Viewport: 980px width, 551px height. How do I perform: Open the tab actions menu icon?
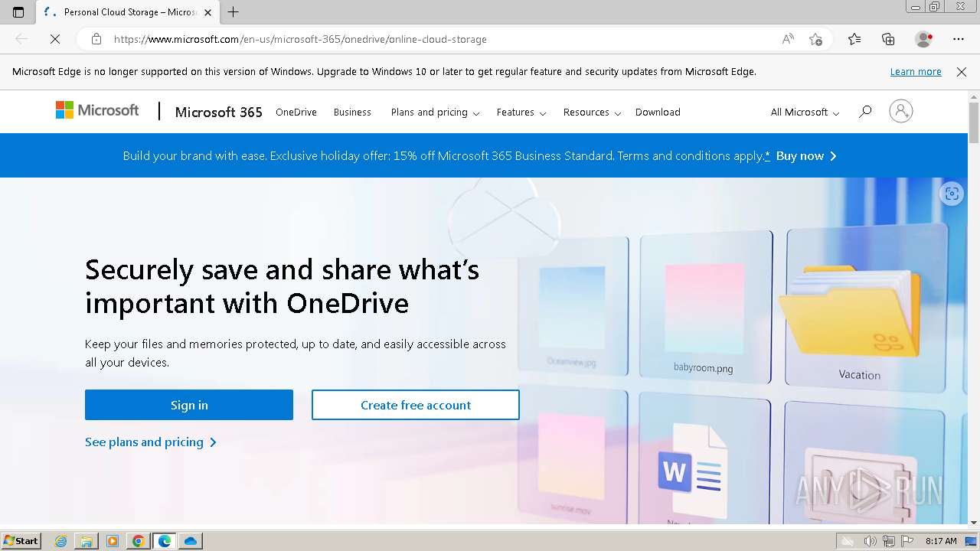click(18, 12)
